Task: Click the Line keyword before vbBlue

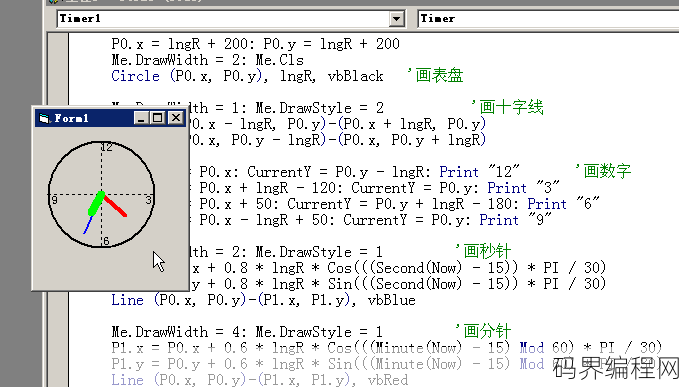Action: coord(127,300)
